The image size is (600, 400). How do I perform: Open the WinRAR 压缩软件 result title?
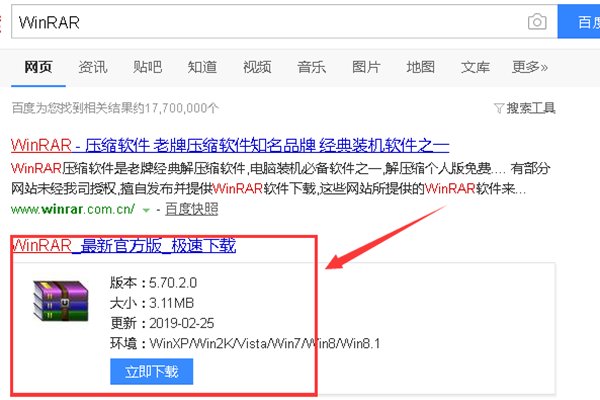click(x=230, y=145)
